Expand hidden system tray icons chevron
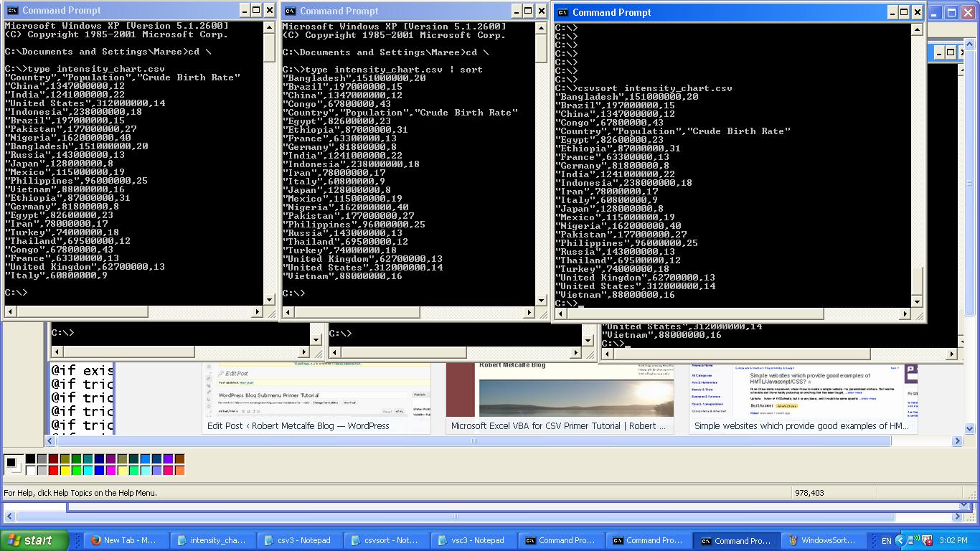 pyautogui.click(x=900, y=540)
